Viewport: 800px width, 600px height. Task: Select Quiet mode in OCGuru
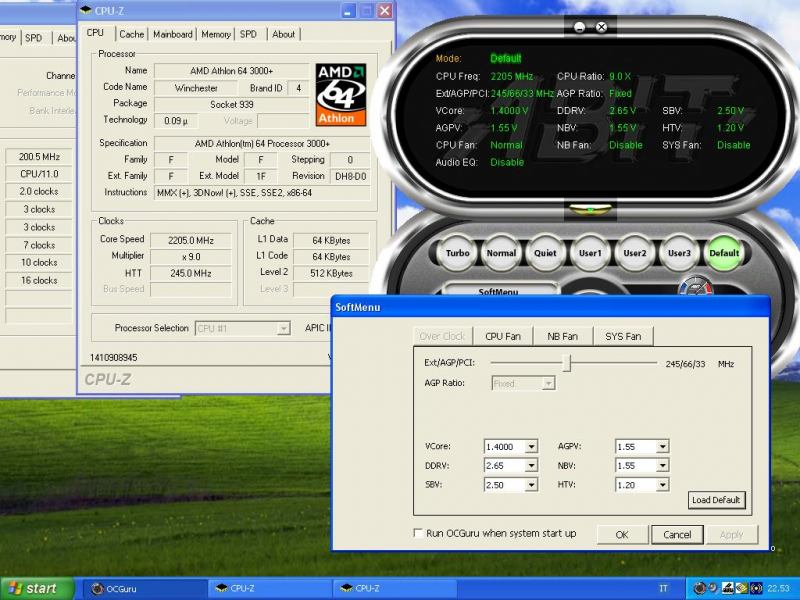(545, 253)
